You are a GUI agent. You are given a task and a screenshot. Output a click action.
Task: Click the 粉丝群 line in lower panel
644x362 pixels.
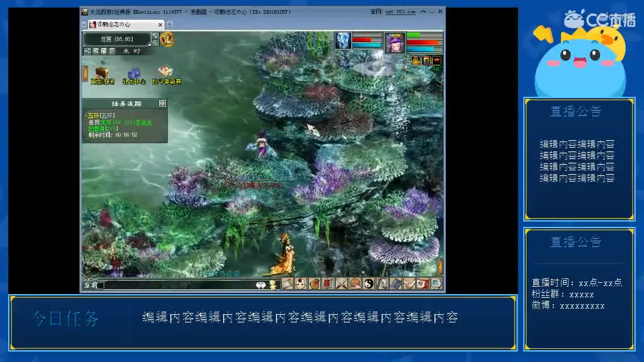pyautogui.click(x=563, y=294)
